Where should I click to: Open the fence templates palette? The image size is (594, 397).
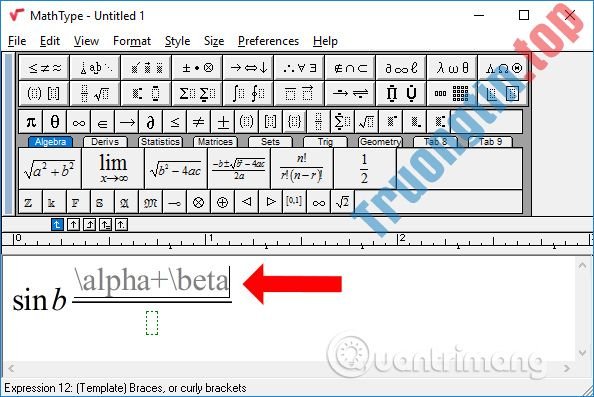(x=44, y=93)
